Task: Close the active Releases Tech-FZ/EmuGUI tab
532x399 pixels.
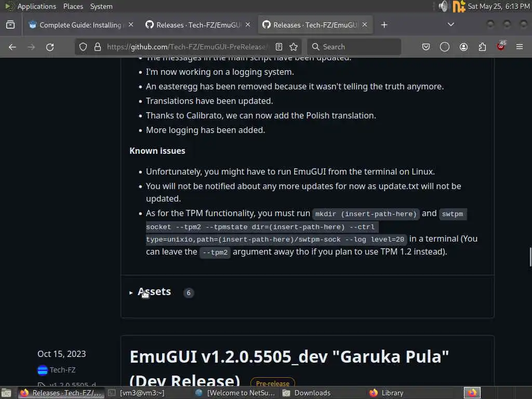Action: click(365, 25)
